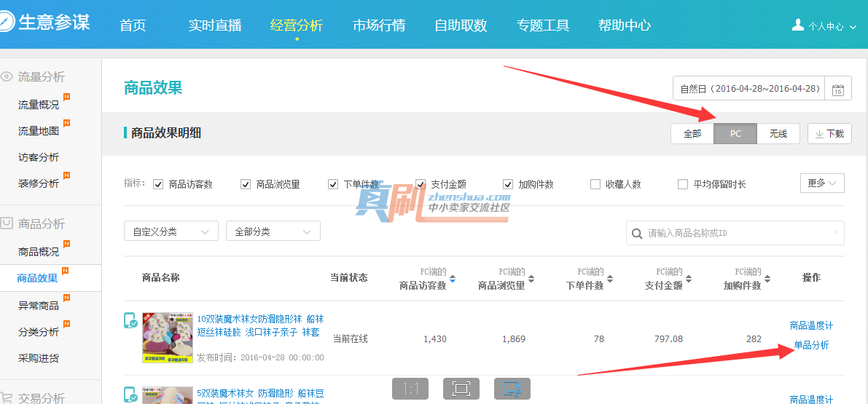Click the screenshot scissors icon
Viewport: 868px width, 404px height.
click(512, 389)
